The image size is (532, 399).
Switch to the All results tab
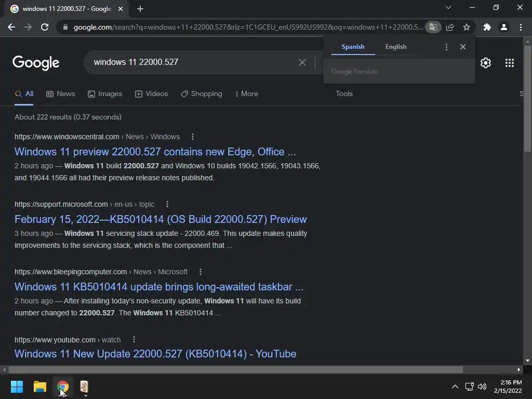(x=24, y=94)
